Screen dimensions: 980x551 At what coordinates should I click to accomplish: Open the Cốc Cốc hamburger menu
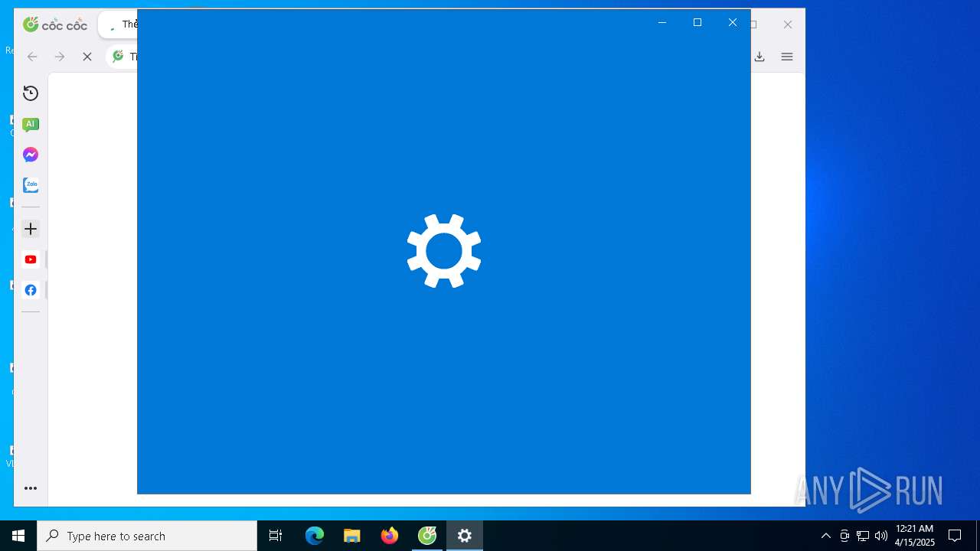pos(787,57)
